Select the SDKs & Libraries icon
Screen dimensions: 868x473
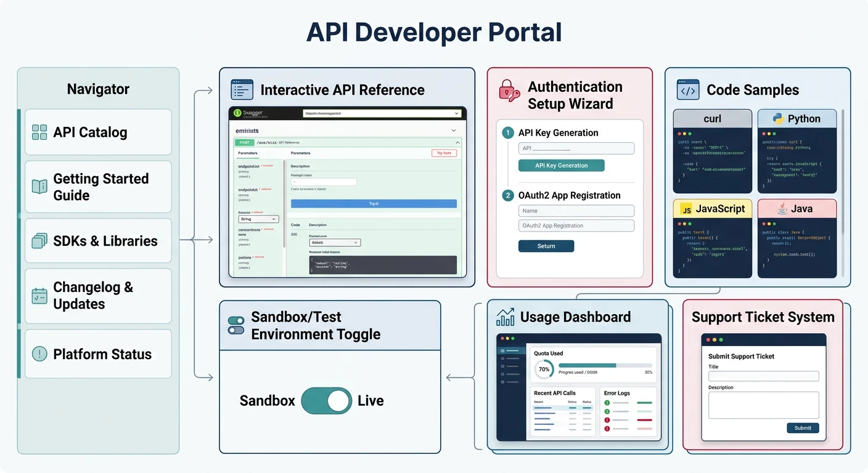click(39, 240)
